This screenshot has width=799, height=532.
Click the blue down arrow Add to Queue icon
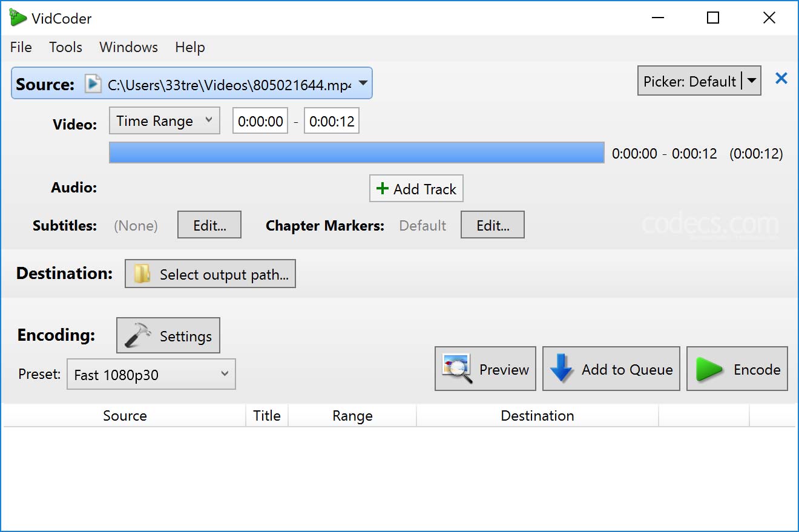pos(562,369)
